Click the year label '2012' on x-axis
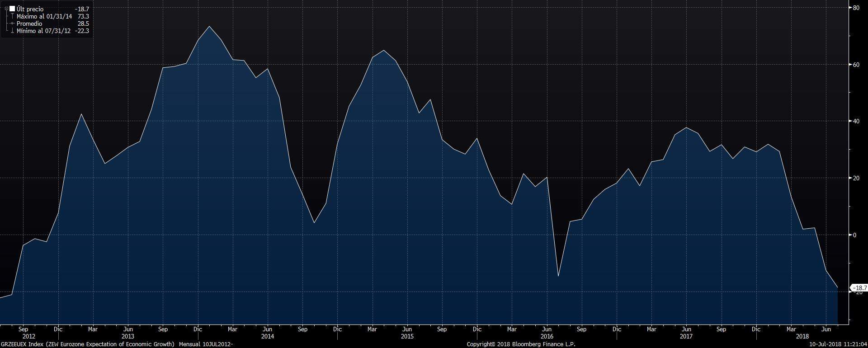This screenshot has width=868, height=348. point(28,336)
